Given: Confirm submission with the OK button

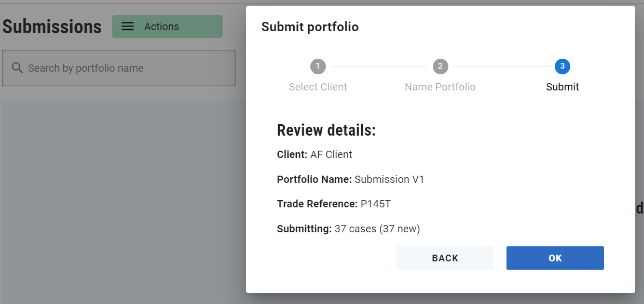Looking at the screenshot, I should 555,258.
